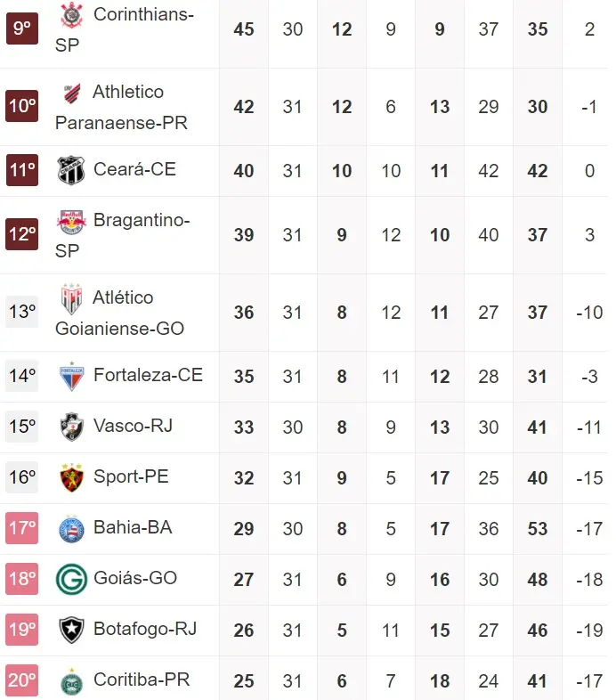Click the 9º position badge

coord(21,29)
